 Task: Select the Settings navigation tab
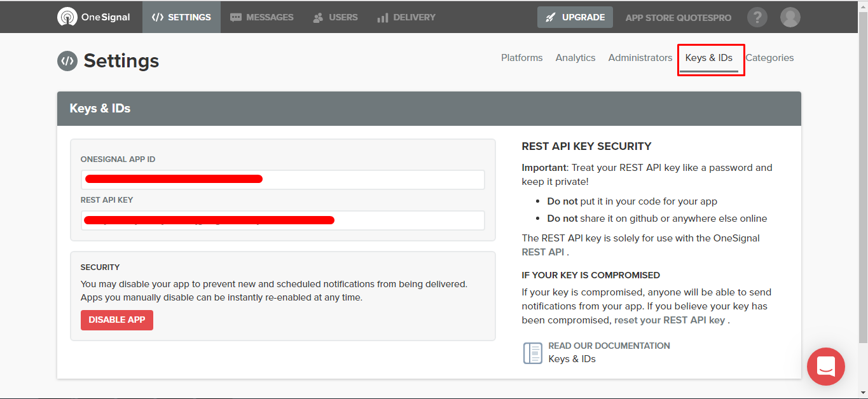click(x=181, y=17)
